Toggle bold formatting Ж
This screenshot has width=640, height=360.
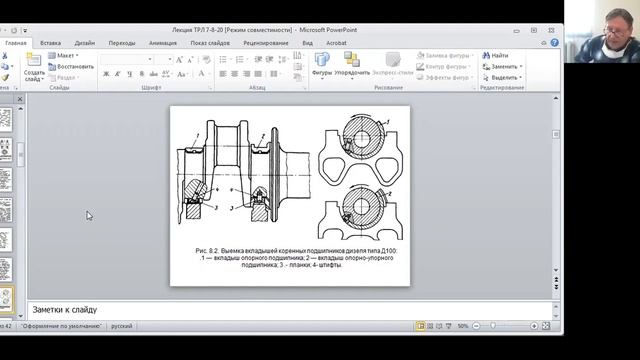point(106,74)
